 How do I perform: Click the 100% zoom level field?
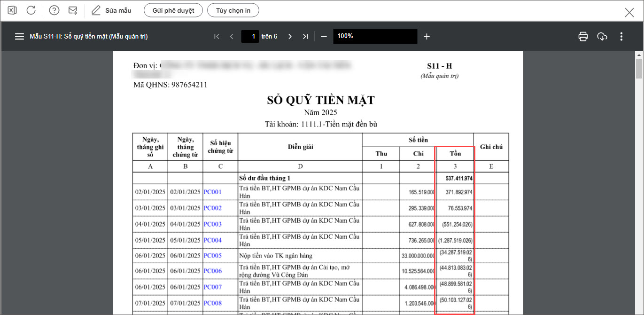(375, 36)
